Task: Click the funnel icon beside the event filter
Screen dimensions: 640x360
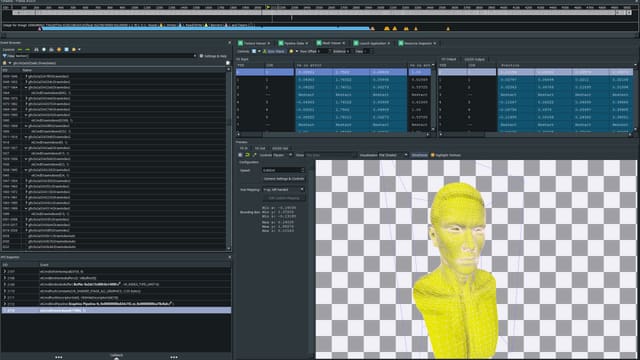Action: coord(4,56)
